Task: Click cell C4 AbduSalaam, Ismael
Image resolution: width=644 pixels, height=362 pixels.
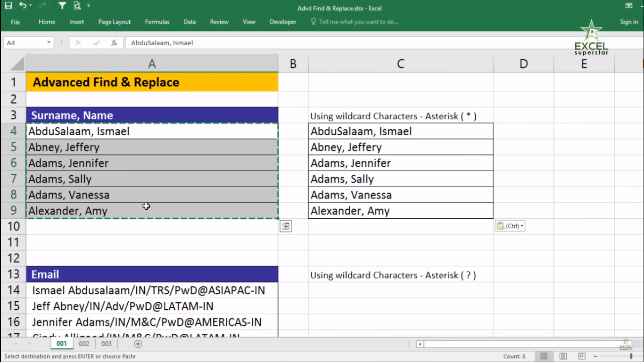Action: coord(401,131)
